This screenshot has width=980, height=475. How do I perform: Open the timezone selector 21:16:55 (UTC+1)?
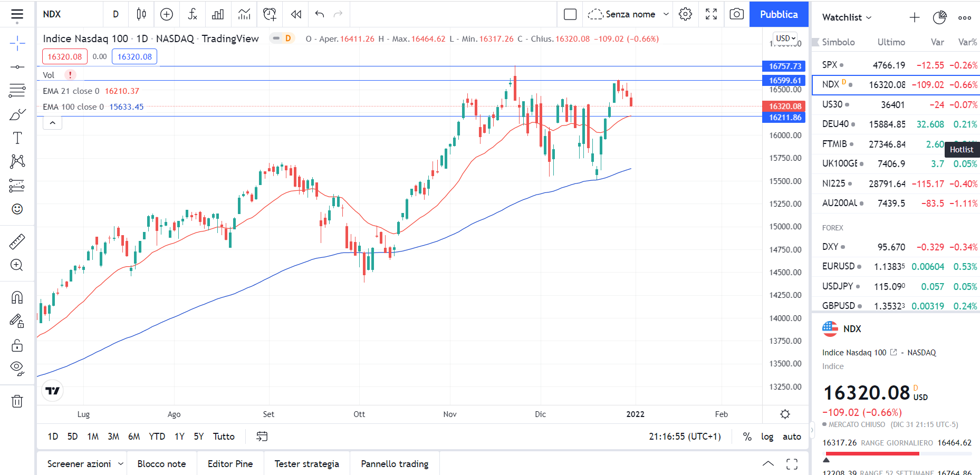click(x=685, y=437)
